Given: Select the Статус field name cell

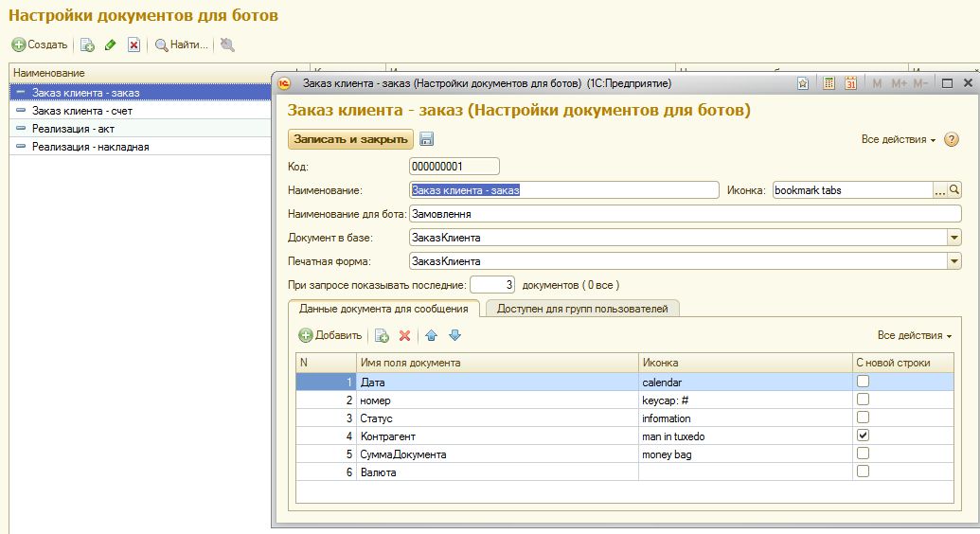Looking at the screenshot, I should (x=497, y=418).
